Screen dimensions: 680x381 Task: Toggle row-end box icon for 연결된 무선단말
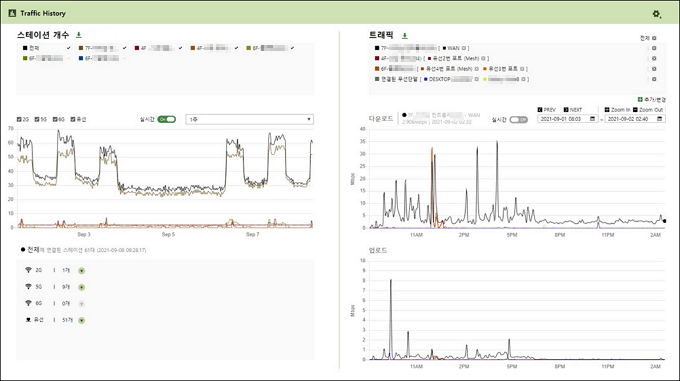coord(654,79)
